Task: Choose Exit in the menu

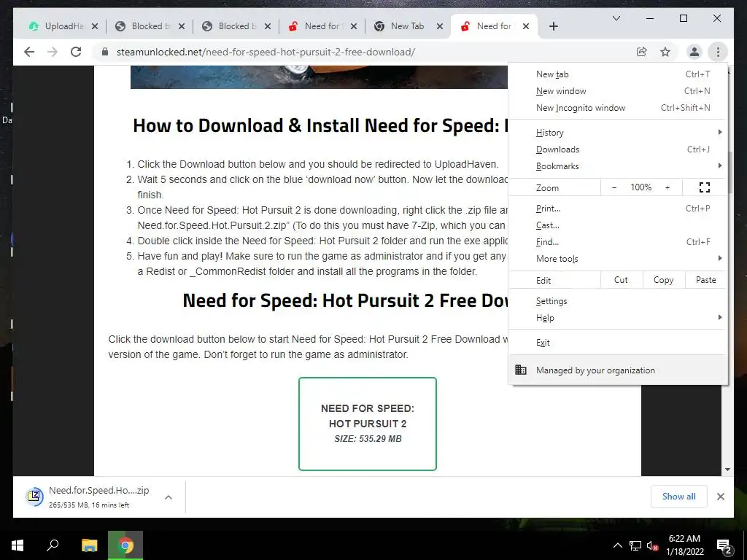Action: (x=618, y=343)
